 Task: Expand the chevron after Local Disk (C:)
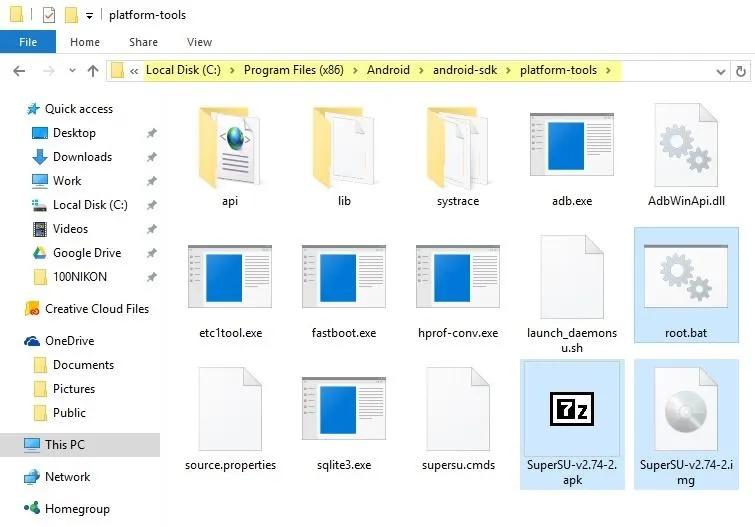tap(232, 71)
